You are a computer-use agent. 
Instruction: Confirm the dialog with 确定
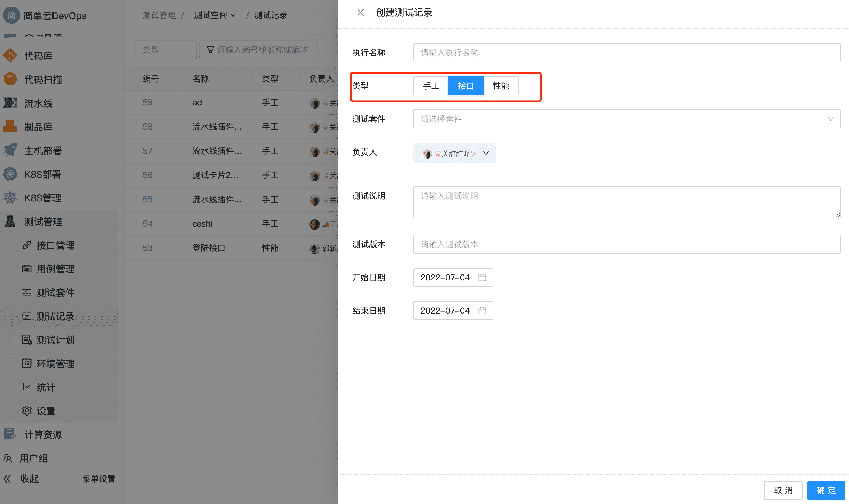[826, 490]
